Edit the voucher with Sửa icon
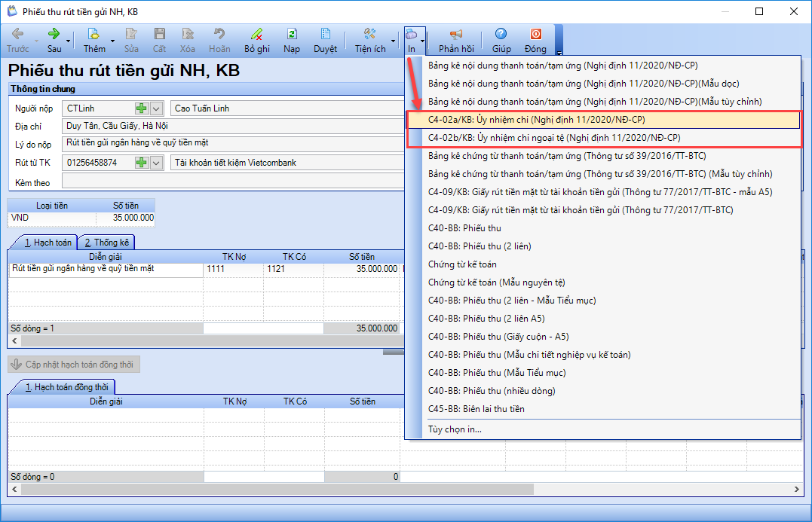Viewport: 812px width, 522px height. (131, 34)
